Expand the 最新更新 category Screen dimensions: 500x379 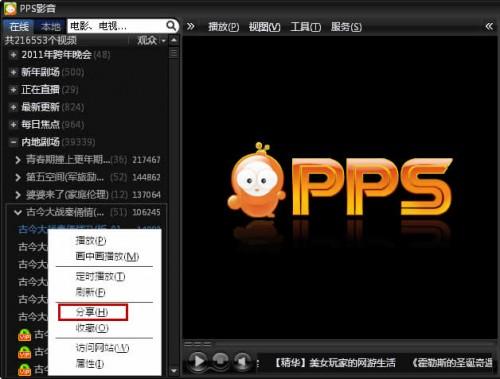click(x=13, y=107)
